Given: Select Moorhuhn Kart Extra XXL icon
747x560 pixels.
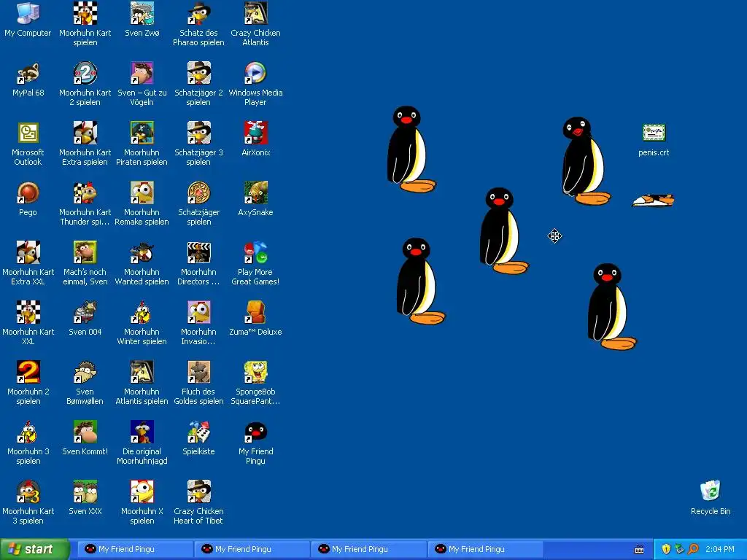Looking at the screenshot, I should click(x=28, y=252).
